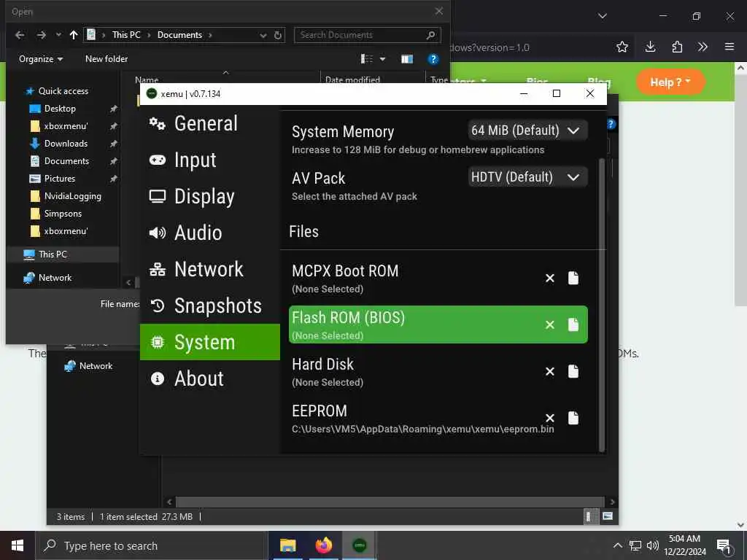Select Downloads in Quick access
Viewport: 747px width, 560px height.
click(66, 144)
